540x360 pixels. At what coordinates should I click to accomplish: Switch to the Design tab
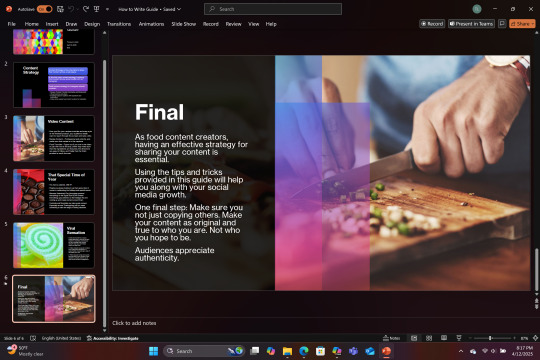(x=92, y=24)
